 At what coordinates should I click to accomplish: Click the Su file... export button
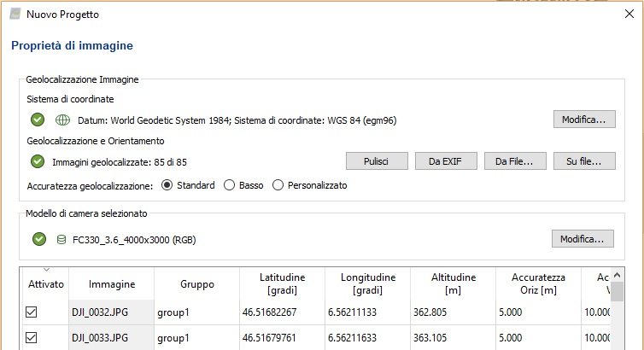584,160
